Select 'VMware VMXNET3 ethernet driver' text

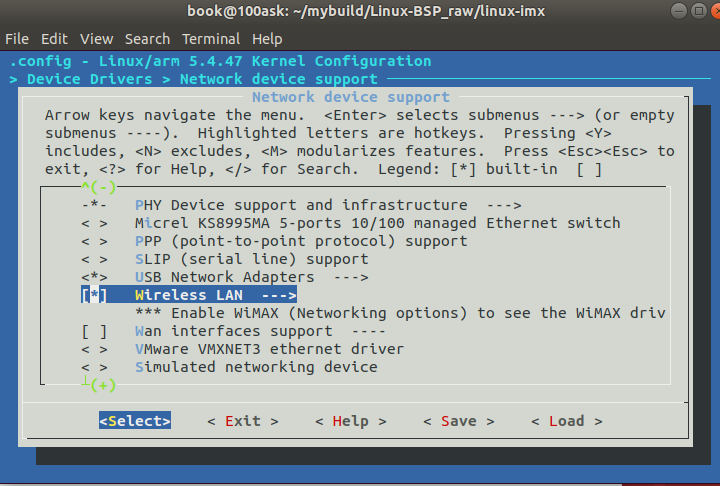tap(270, 349)
